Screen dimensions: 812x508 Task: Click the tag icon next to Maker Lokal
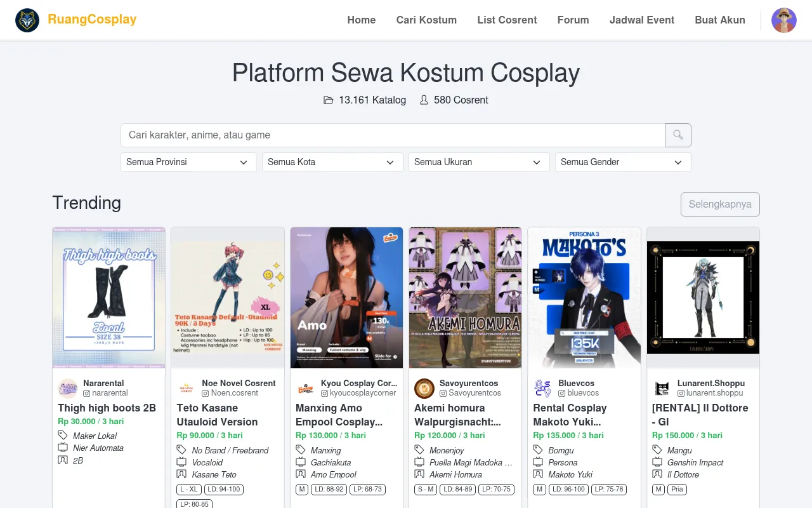tap(63, 435)
